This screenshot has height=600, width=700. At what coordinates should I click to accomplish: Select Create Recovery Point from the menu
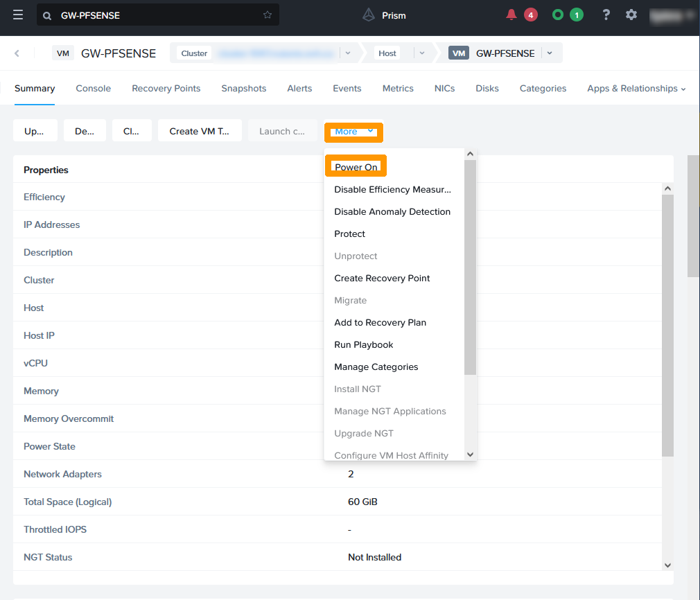(x=383, y=278)
